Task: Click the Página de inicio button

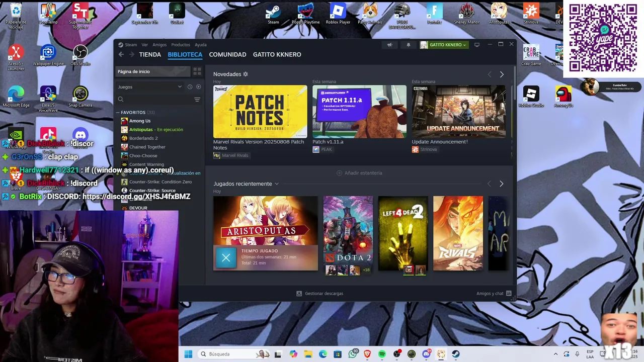Action: click(153, 71)
